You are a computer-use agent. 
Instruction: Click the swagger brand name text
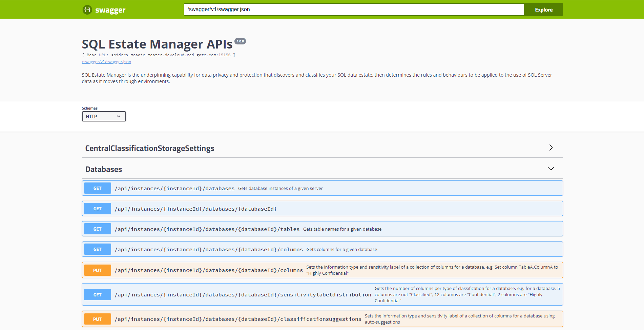pos(110,10)
